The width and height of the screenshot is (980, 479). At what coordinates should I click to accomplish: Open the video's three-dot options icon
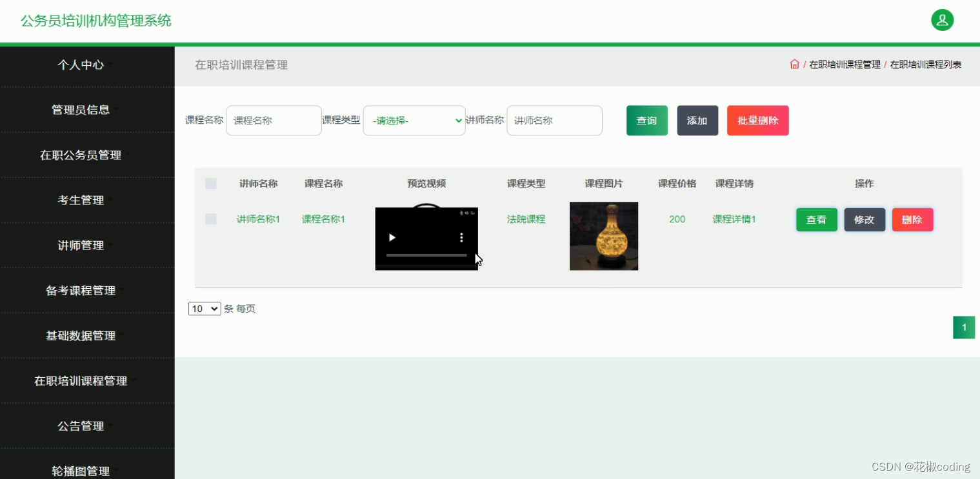click(461, 237)
